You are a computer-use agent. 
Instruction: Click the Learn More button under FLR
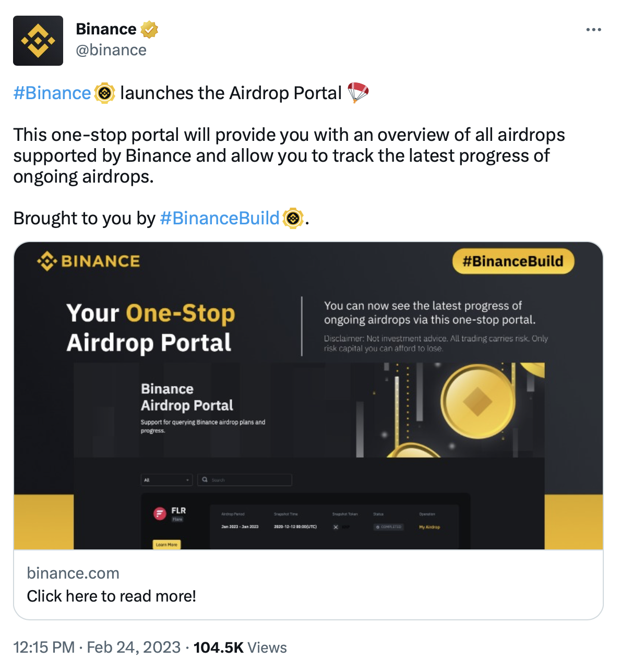pyautogui.click(x=166, y=544)
